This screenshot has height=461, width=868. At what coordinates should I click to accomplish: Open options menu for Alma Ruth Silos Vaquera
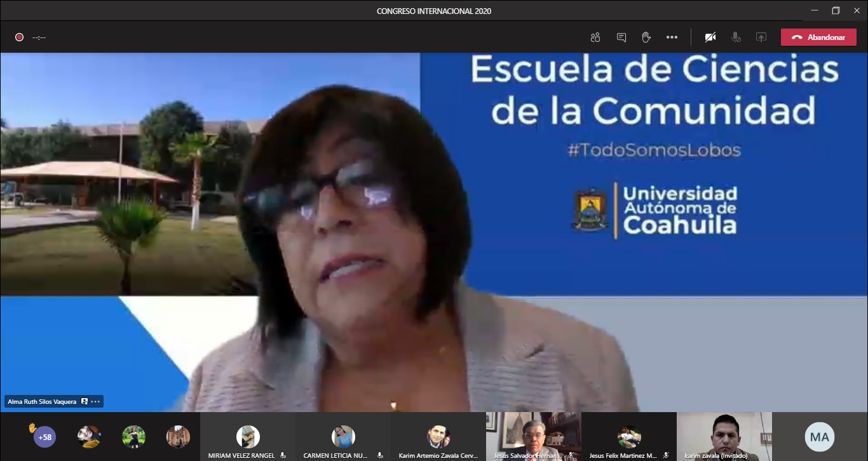pyautogui.click(x=95, y=402)
